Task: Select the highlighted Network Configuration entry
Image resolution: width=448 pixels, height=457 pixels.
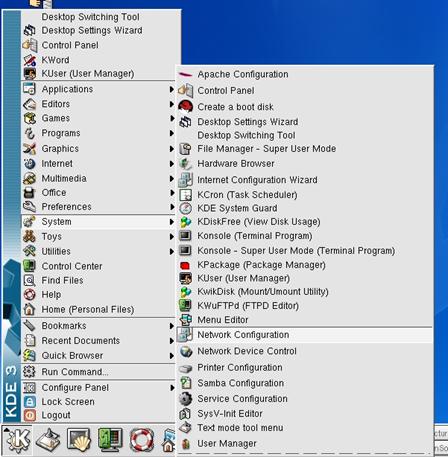Action: click(x=304, y=335)
